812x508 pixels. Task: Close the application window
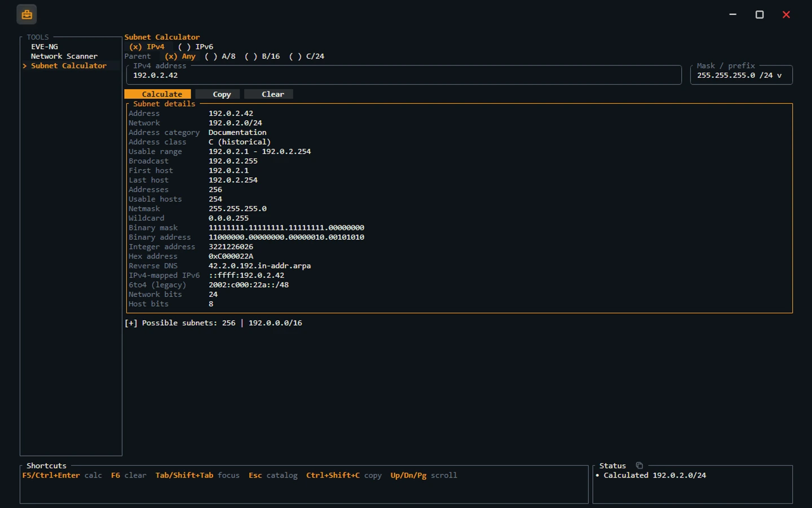tap(786, 15)
